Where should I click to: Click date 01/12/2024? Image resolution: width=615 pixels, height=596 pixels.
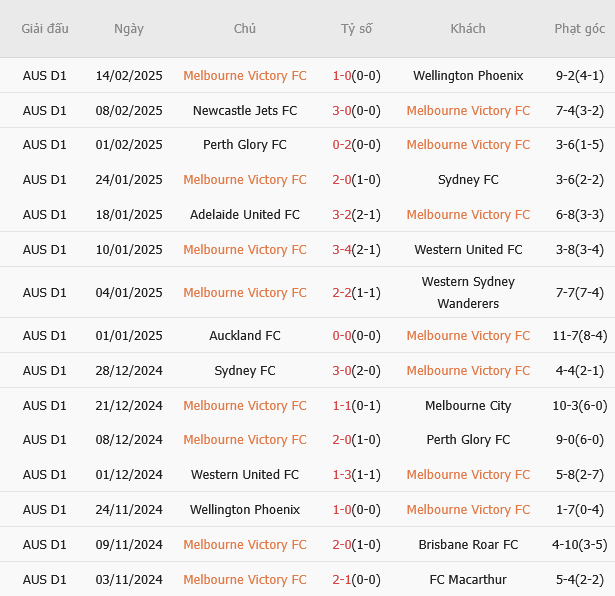click(129, 474)
